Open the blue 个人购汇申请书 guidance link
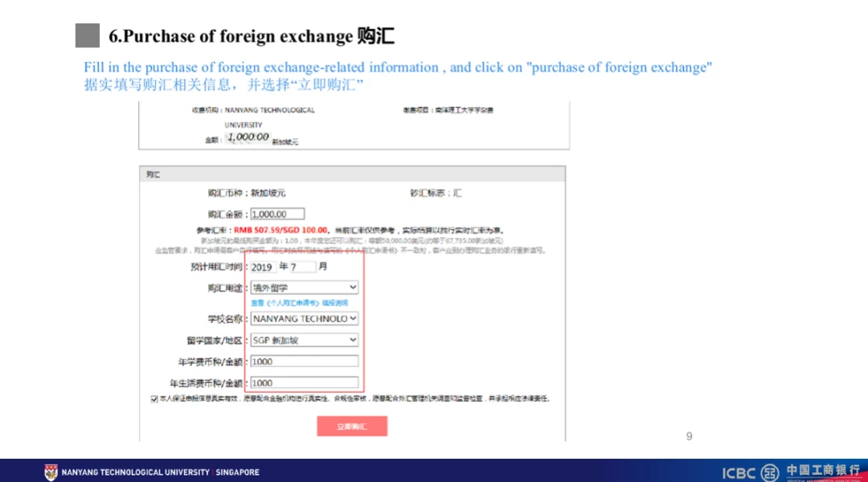 pos(299,303)
